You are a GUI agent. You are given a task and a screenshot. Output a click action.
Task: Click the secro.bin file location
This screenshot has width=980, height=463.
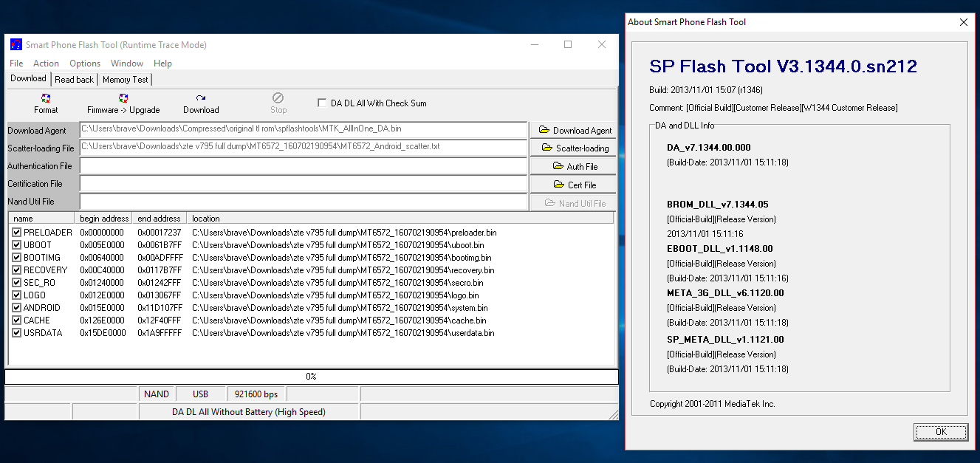pos(338,282)
